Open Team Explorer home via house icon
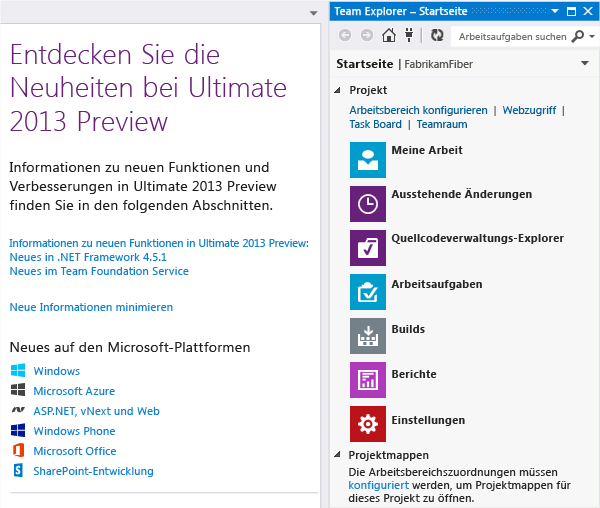 [389, 36]
